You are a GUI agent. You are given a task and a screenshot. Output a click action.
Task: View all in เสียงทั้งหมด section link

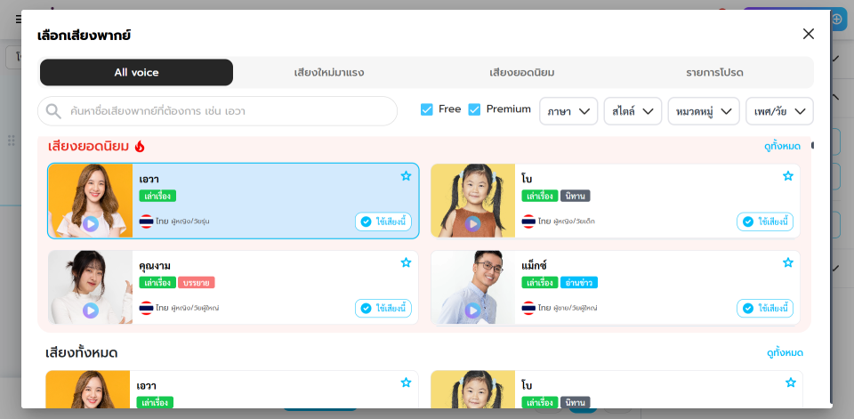click(785, 353)
